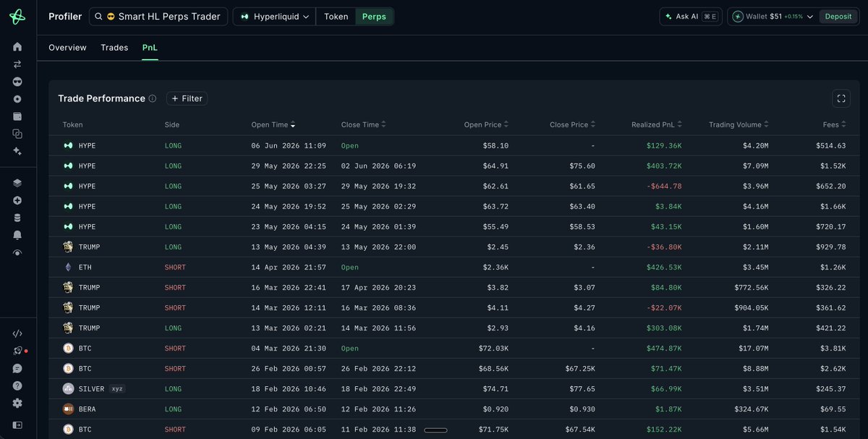Sort the Realized PnL column
The width and height of the screenshot is (868, 439).
(656, 125)
